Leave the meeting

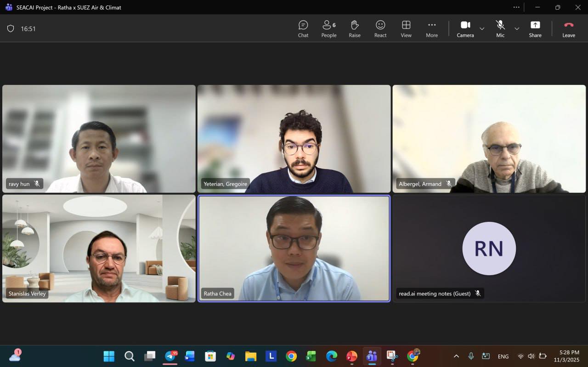[568, 28]
